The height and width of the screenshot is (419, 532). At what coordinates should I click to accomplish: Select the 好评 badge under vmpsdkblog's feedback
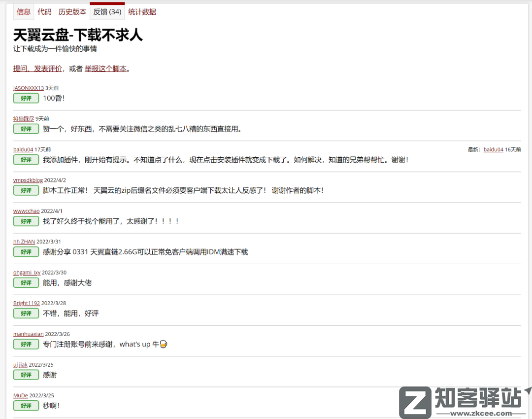(26, 190)
